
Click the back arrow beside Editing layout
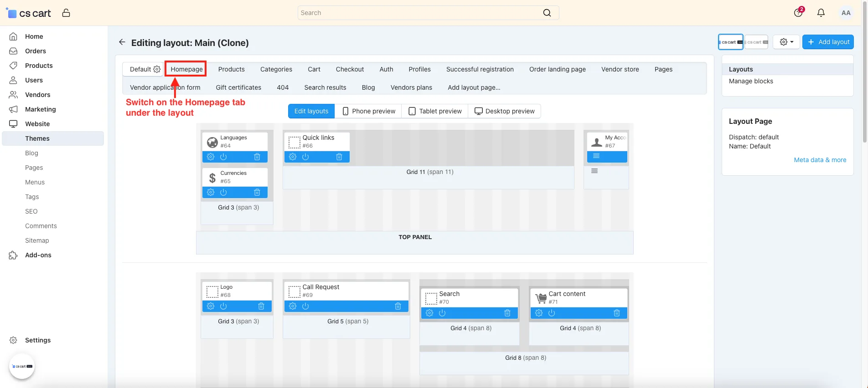coord(122,42)
